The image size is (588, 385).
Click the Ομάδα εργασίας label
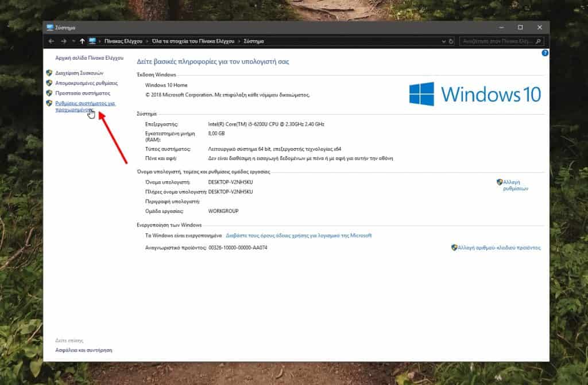(164, 211)
